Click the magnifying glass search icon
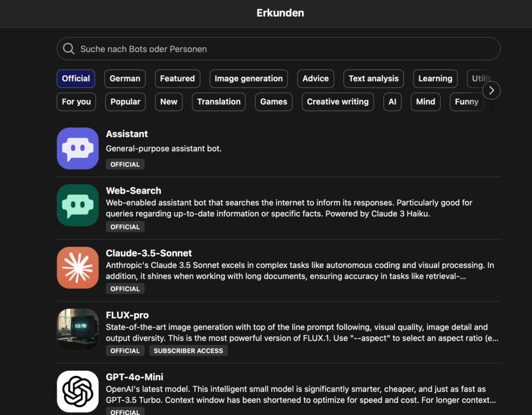532x415 pixels. tap(69, 49)
